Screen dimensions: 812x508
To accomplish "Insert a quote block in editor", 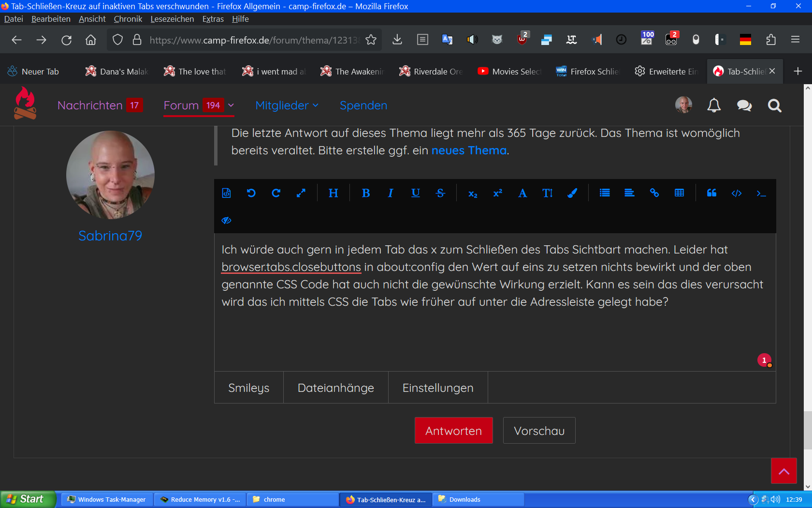I will coord(711,193).
